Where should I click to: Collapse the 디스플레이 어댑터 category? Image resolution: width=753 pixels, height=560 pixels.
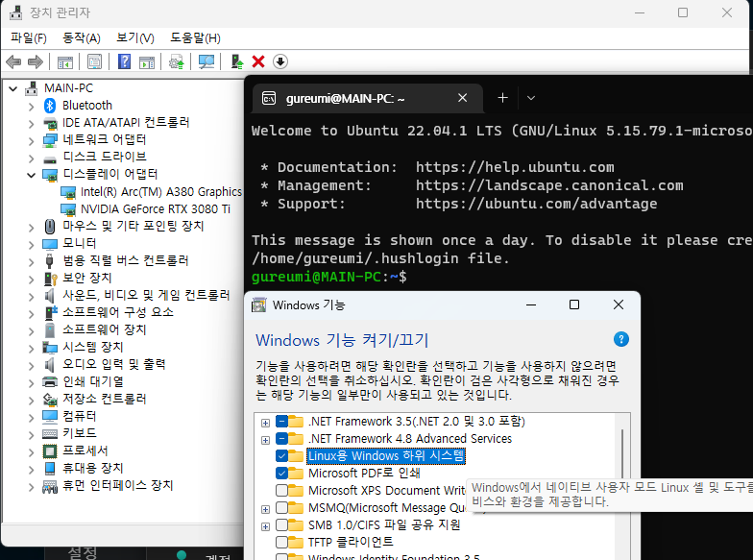click(31, 175)
